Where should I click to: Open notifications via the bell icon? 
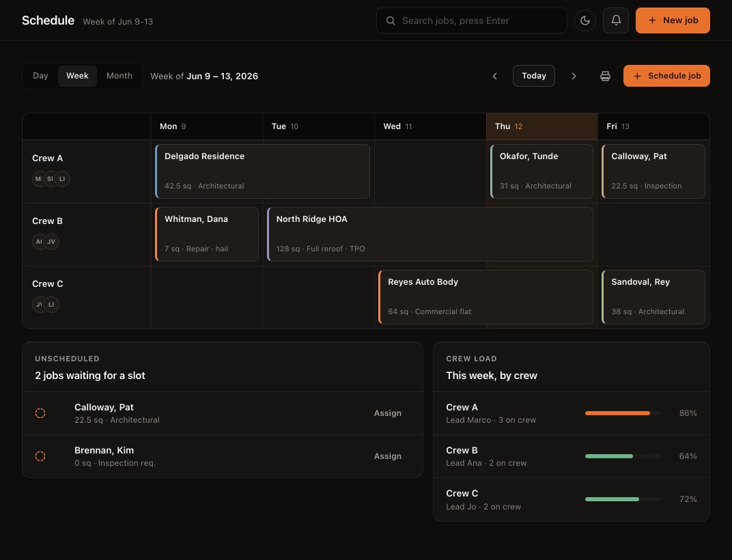tap(616, 20)
